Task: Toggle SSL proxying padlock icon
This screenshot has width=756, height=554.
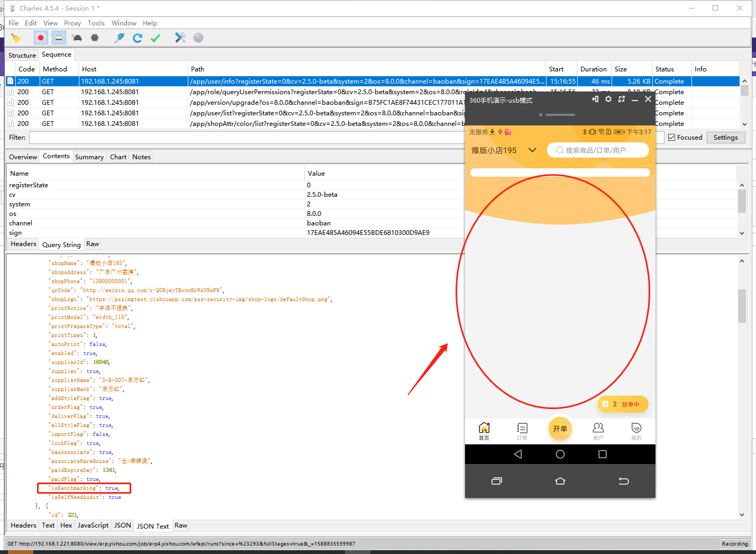Action: coord(59,38)
